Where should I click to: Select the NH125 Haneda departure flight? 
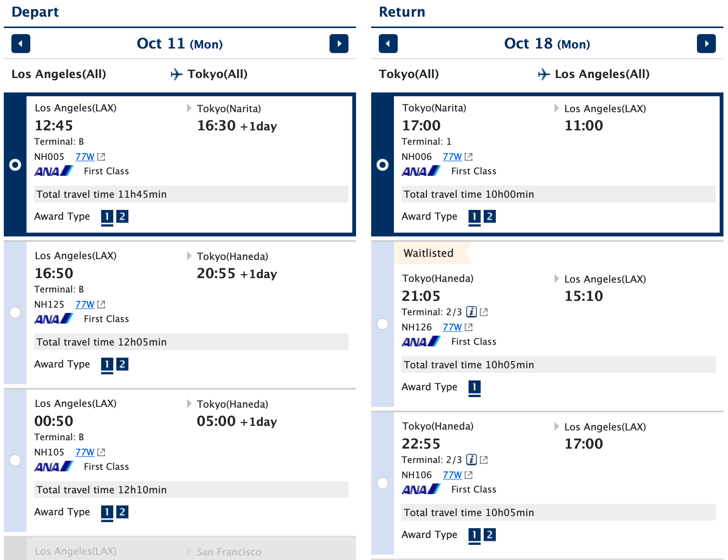tap(16, 313)
